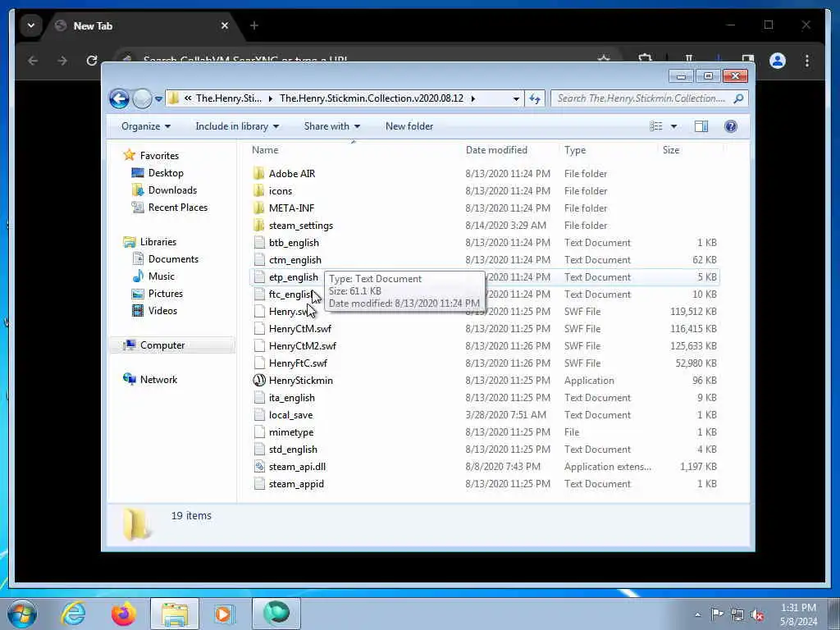Select the steam_api.dll file icon
Image resolution: width=840 pixels, height=630 pixels.
tap(259, 467)
